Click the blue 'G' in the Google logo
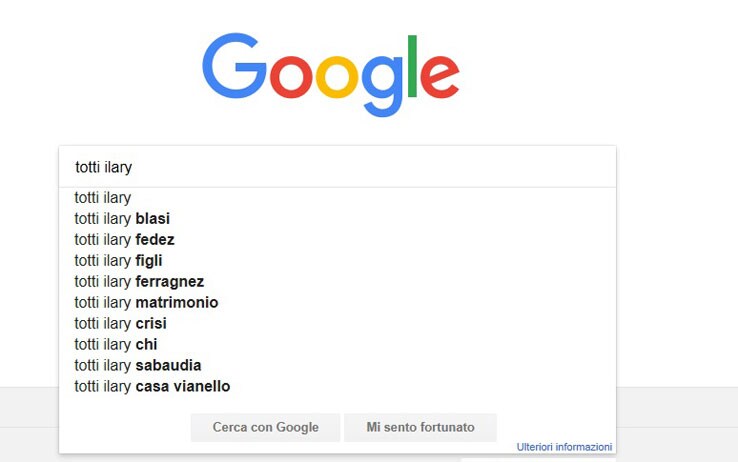 [x=234, y=65]
